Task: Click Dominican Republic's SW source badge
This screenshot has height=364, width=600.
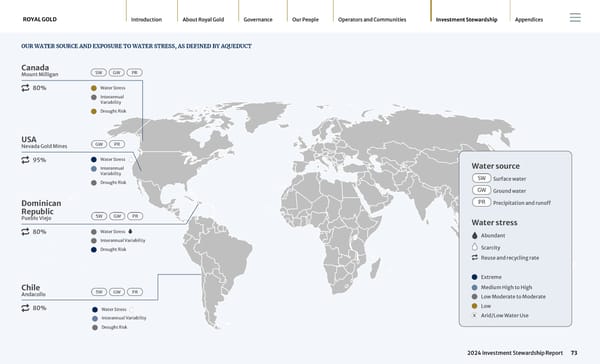Action: (x=99, y=216)
